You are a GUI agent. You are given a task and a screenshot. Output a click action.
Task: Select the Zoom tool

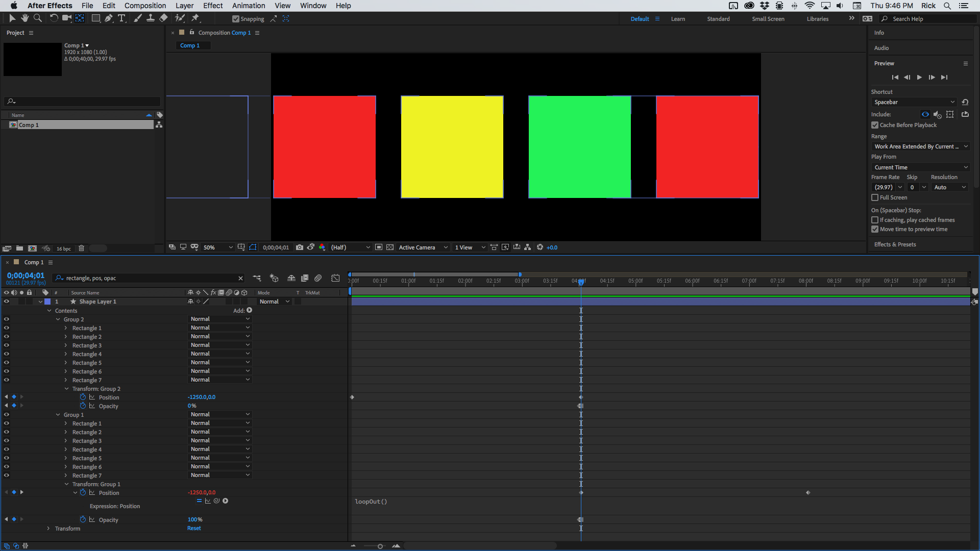(x=37, y=18)
